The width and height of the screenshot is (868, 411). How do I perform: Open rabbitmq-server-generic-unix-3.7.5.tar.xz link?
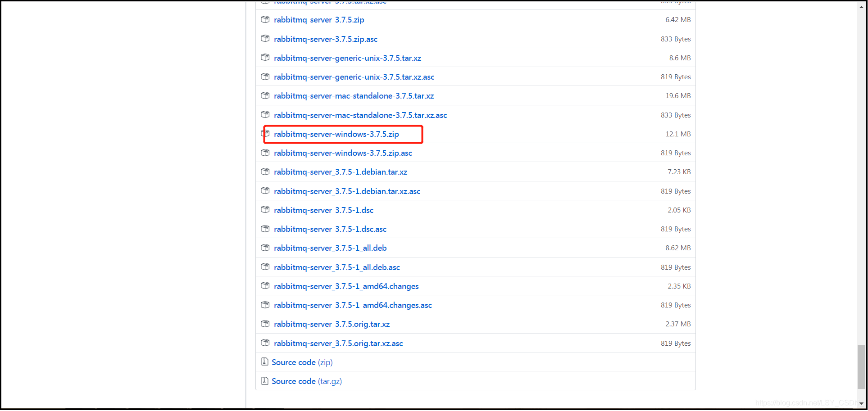click(348, 58)
